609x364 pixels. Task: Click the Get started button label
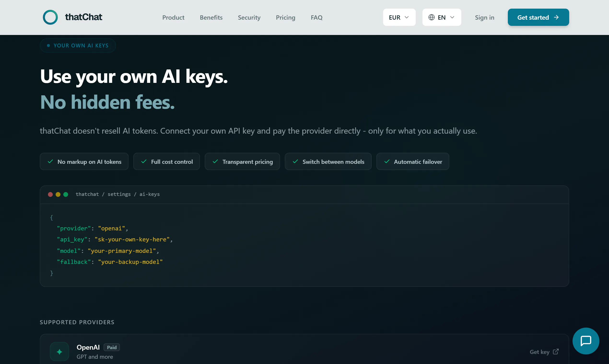(533, 17)
